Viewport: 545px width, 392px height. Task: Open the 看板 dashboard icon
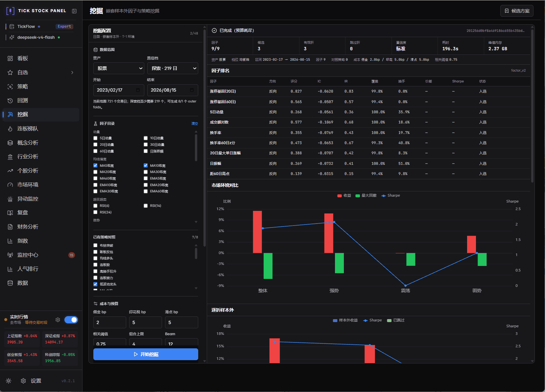(10, 58)
